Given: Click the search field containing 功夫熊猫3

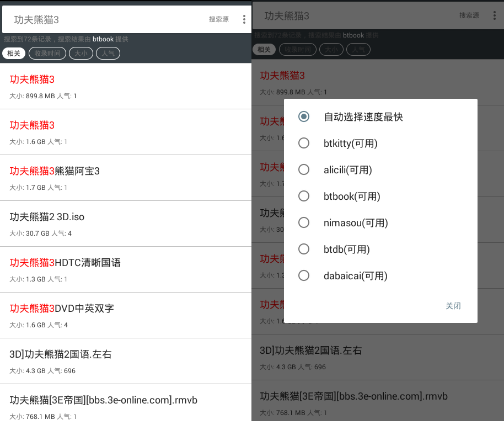Looking at the screenshot, I should 105,20.
